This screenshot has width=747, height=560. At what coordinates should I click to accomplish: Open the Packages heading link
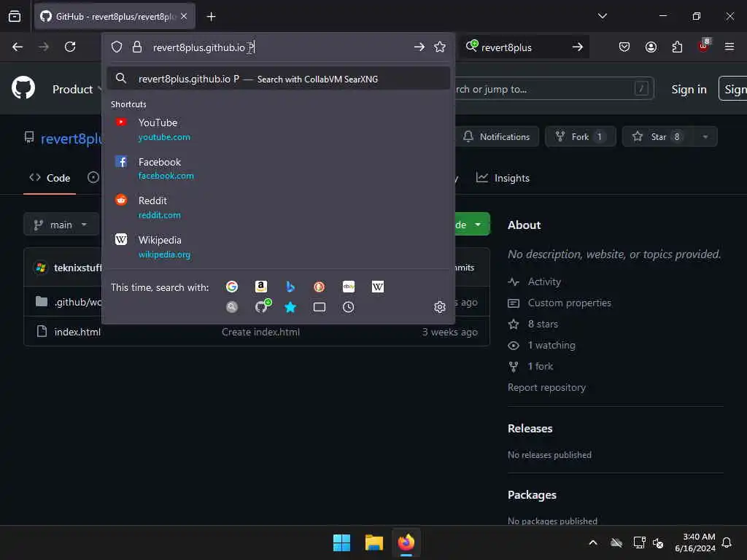[x=532, y=495]
